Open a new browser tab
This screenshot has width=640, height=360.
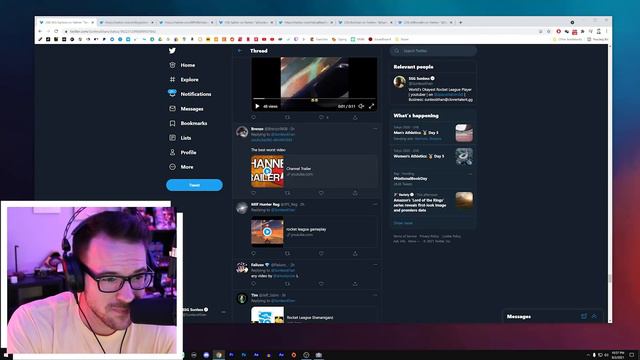[461, 22]
